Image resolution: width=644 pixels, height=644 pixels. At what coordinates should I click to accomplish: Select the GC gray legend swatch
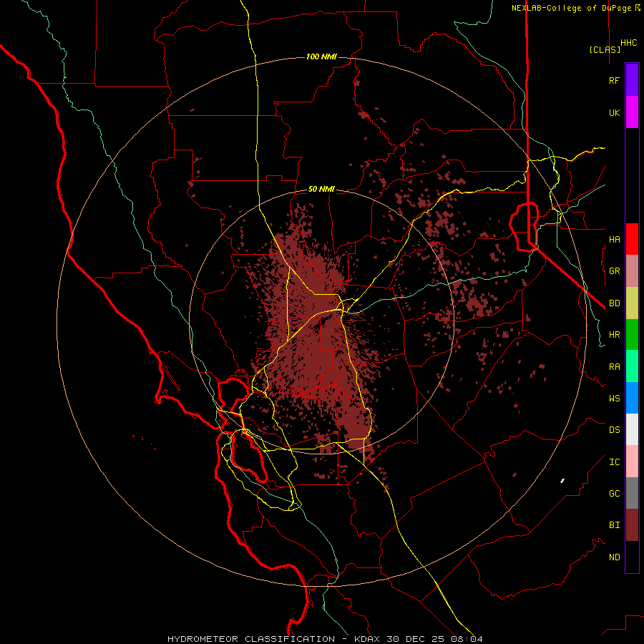pyautogui.click(x=632, y=493)
